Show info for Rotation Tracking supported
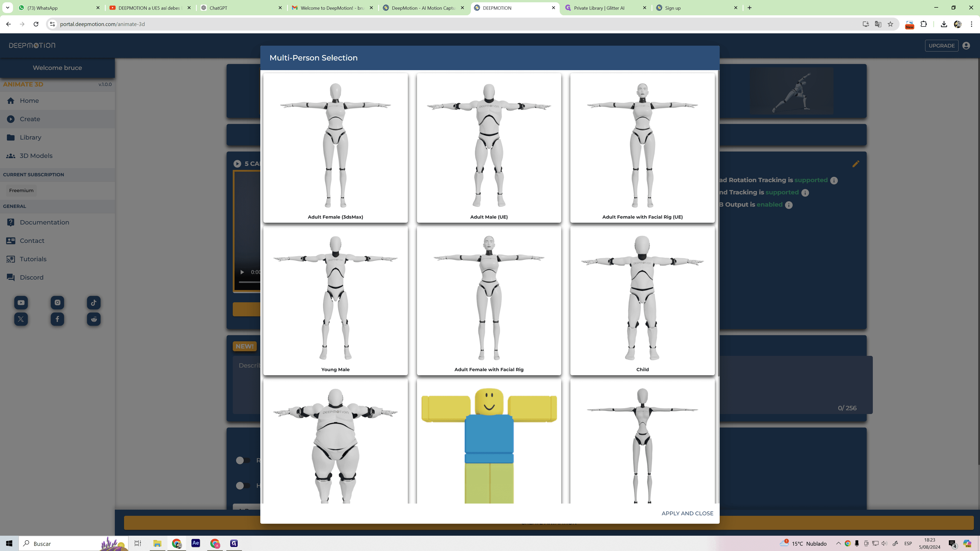This screenshot has height=551, width=980. pyautogui.click(x=834, y=181)
